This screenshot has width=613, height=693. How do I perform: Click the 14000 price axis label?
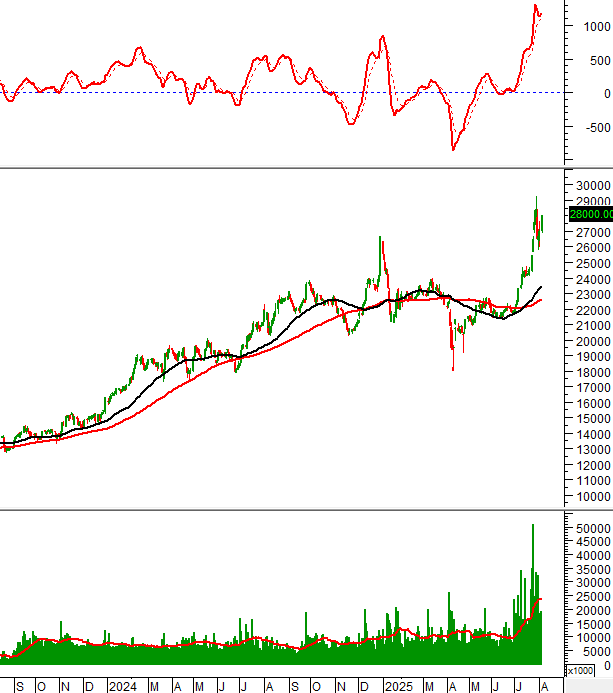coord(594,434)
